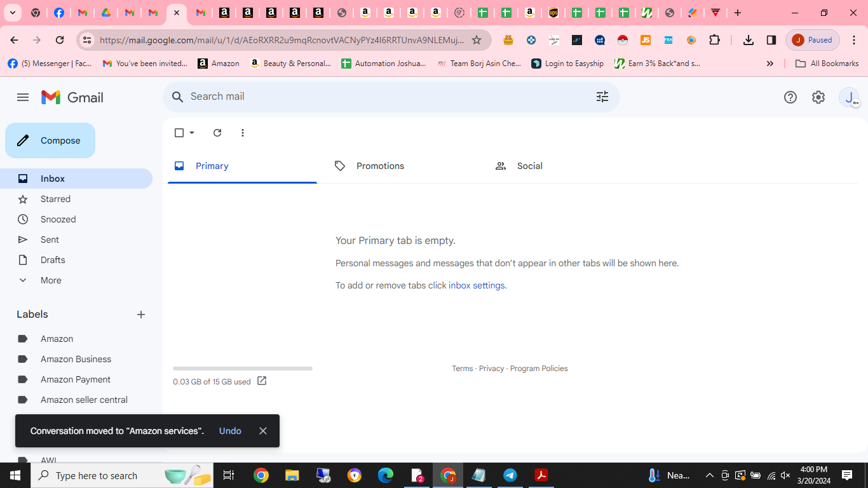Screen dimensions: 868x488
Task: Open Windows notification center
Action: [x=847, y=475]
